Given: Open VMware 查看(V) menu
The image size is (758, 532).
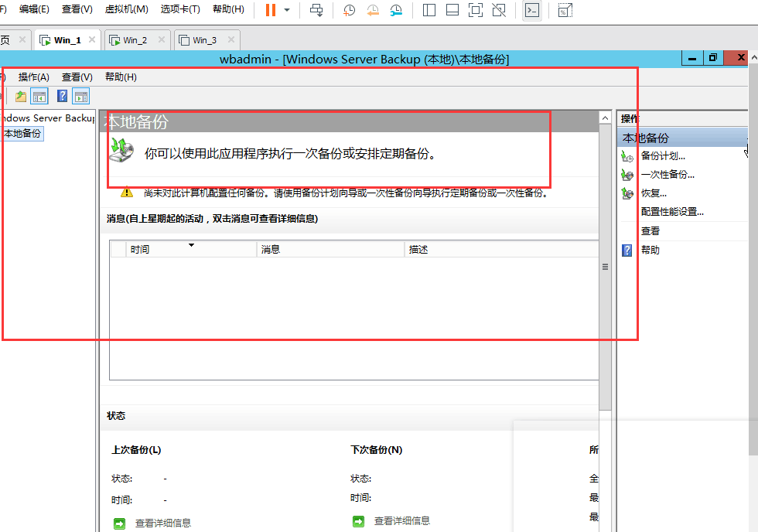Looking at the screenshot, I should point(77,9).
